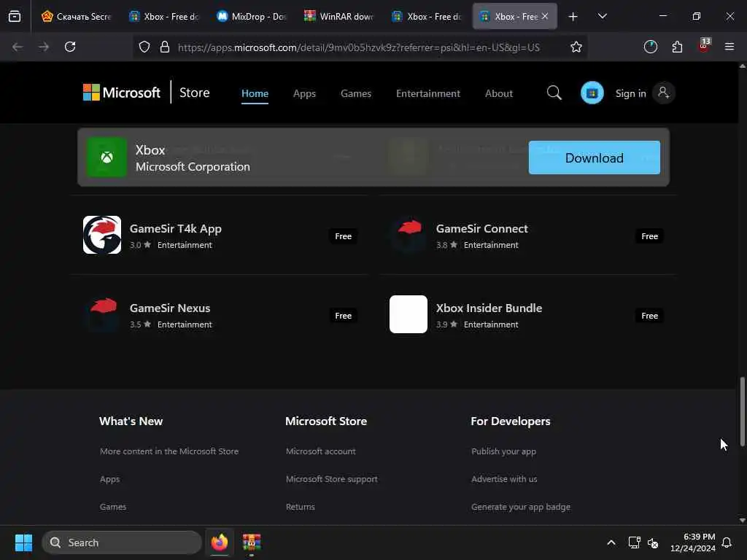Open the GameSir T4k App icon

click(x=102, y=235)
